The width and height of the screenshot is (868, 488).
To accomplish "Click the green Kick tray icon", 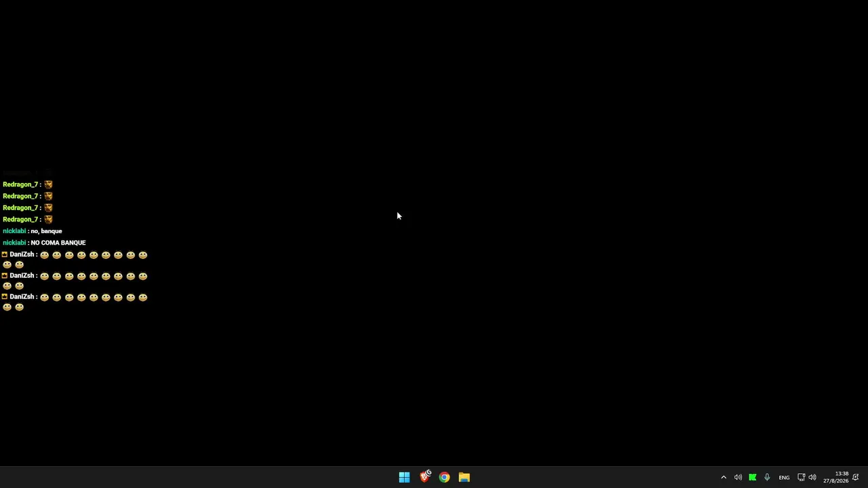I will click(753, 477).
